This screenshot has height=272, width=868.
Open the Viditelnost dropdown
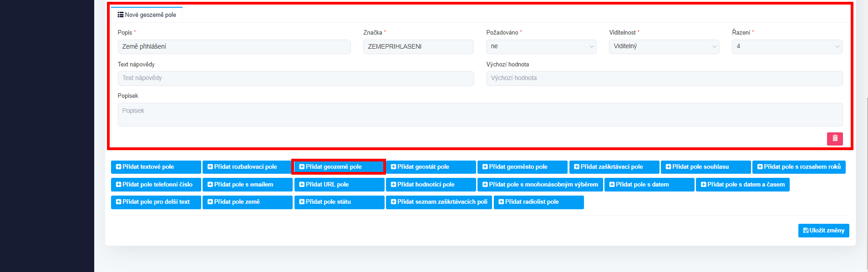click(x=664, y=47)
